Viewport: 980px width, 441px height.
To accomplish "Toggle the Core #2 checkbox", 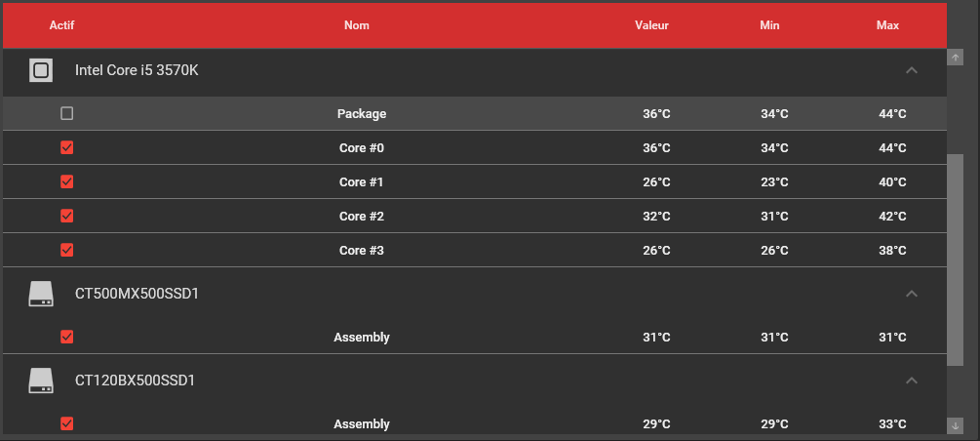I will pyautogui.click(x=67, y=216).
